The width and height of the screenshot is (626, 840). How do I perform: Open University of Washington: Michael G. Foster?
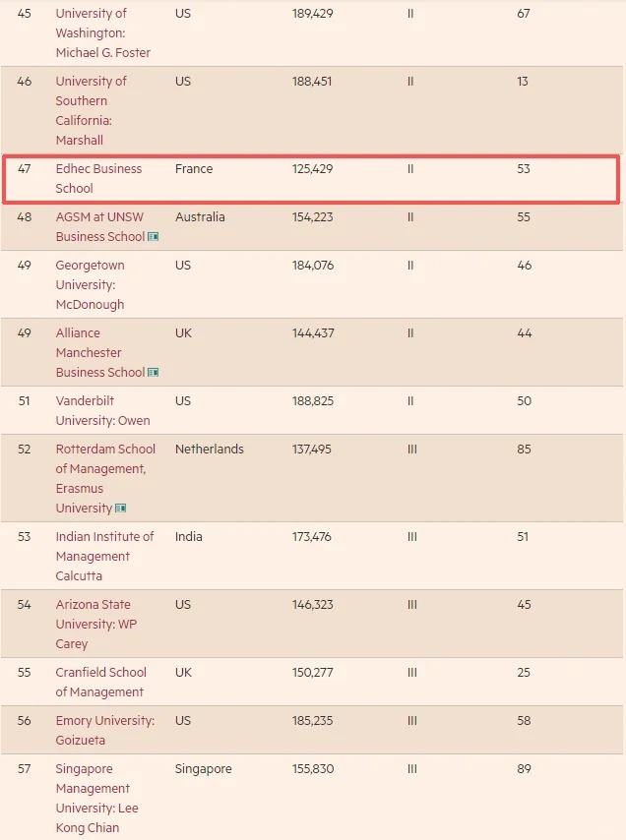point(102,32)
